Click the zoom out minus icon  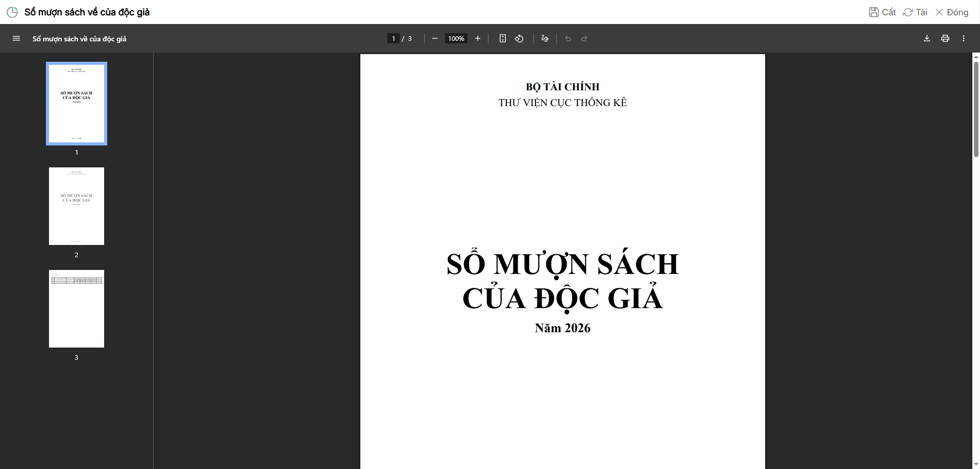[435, 39]
